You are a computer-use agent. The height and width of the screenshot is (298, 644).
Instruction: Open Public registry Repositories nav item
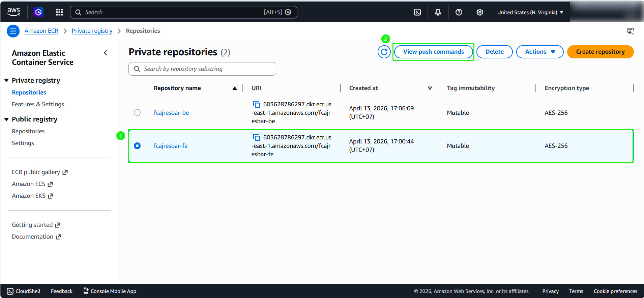(28, 131)
